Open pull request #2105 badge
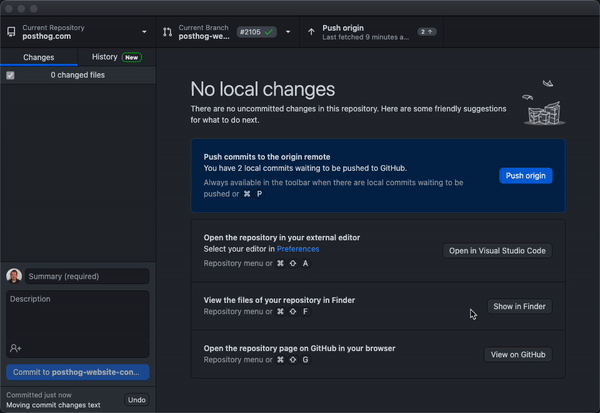600x413 pixels. point(256,32)
